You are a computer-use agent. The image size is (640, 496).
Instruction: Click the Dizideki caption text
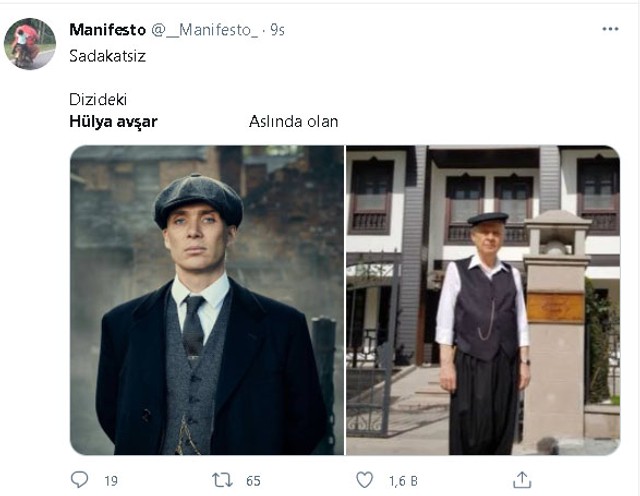(x=98, y=100)
